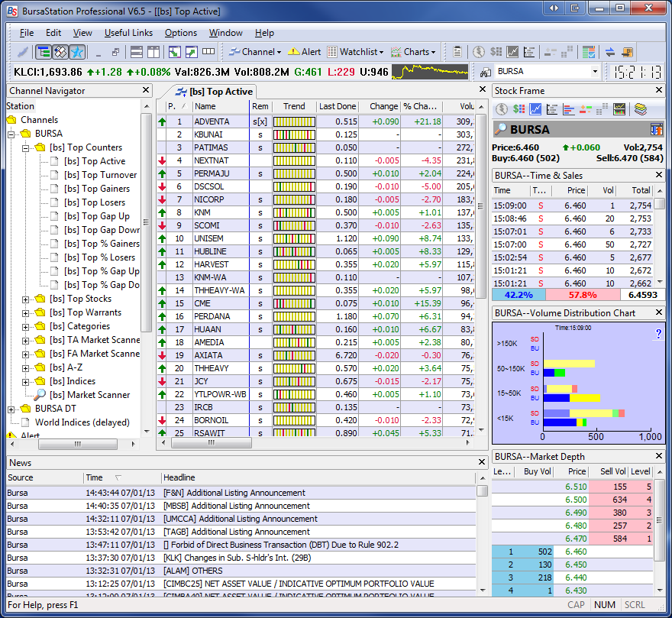Image resolution: width=672 pixels, height=618 pixels.
Task: Click the orange BI toolbar icon
Action: point(627,52)
